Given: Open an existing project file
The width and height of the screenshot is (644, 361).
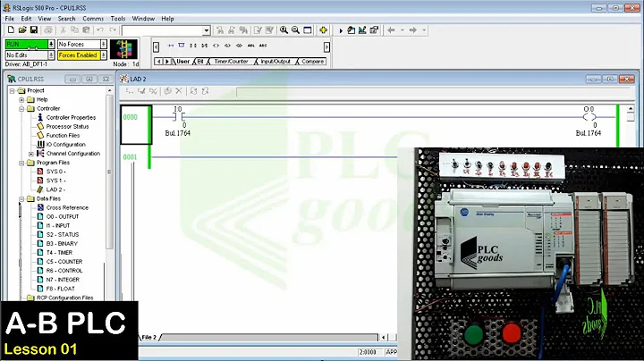Looking at the screenshot, I should pos(22,30).
